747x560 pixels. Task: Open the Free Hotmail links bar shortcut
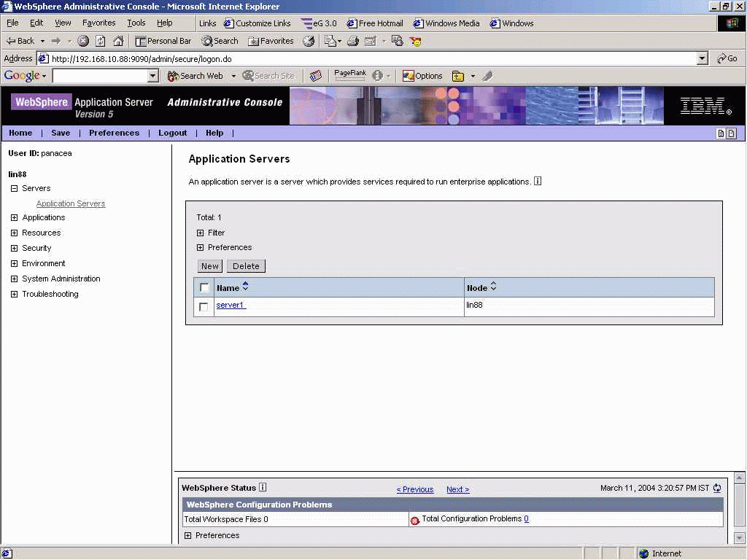tap(375, 23)
